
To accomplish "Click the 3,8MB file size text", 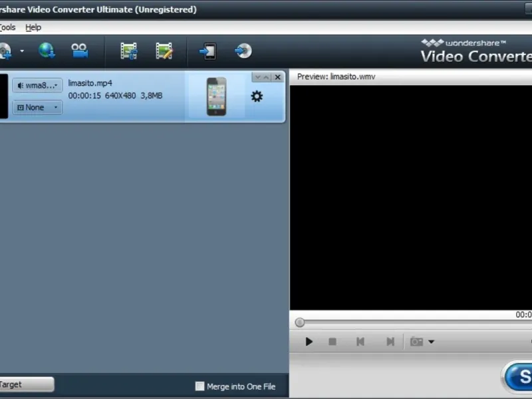I will point(152,96).
